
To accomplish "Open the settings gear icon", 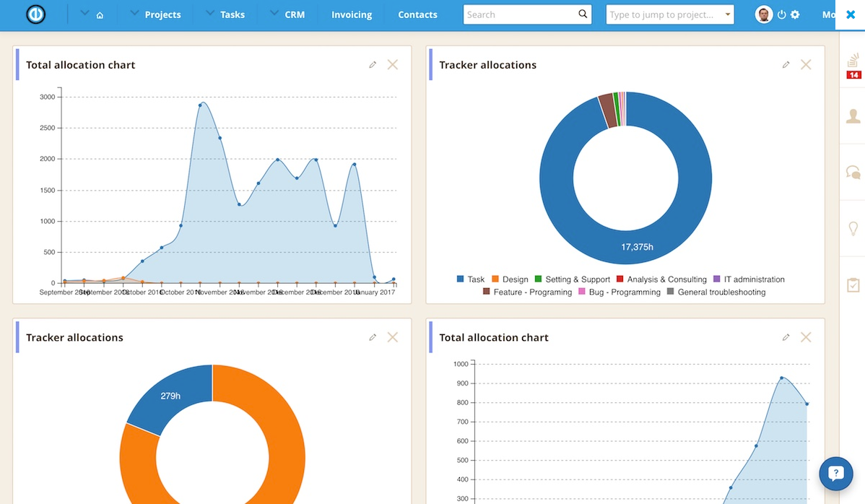I will coord(795,15).
